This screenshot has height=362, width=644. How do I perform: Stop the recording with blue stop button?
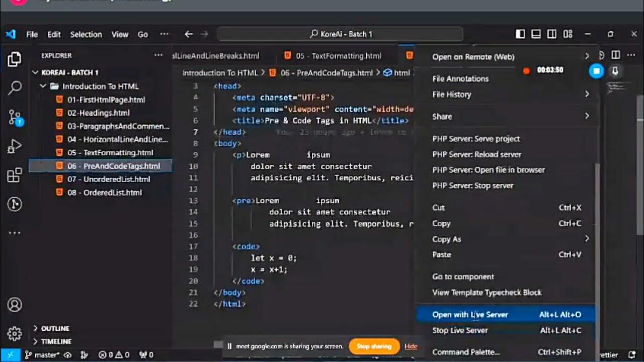click(x=596, y=71)
